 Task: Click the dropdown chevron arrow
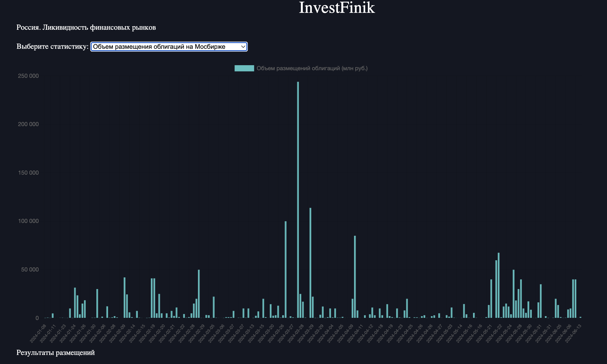pos(243,47)
